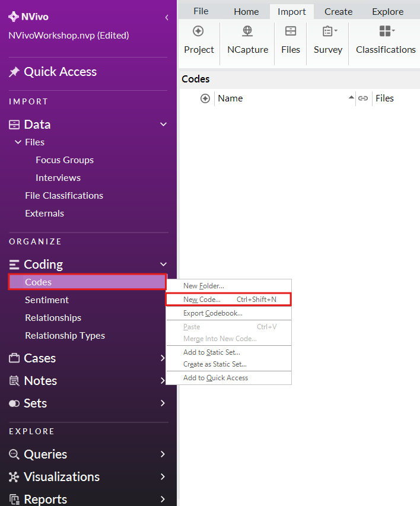Viewport: 420px width, 506px height.
Task: Click the NCapture globe icon
Action: click(247, 31)
